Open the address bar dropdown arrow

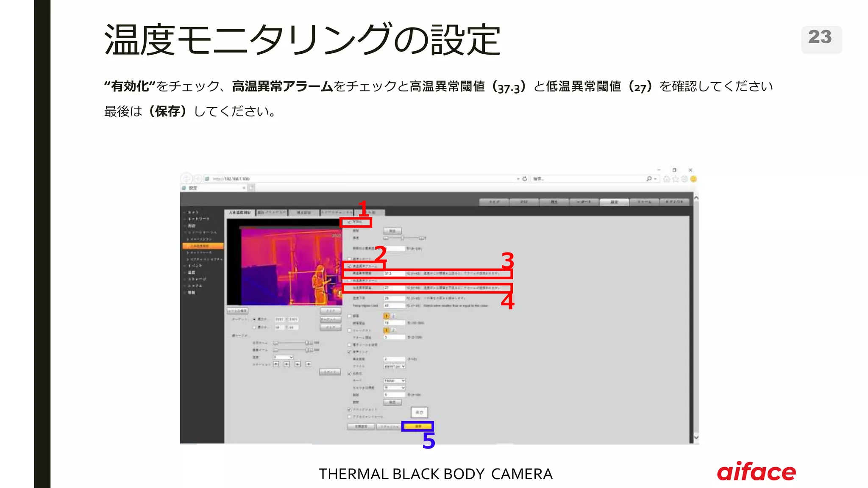click(518, 179)
